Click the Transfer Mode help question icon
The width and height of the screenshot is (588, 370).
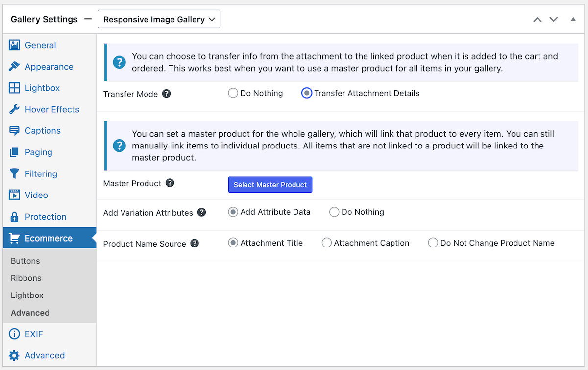[x=167, y=94]
